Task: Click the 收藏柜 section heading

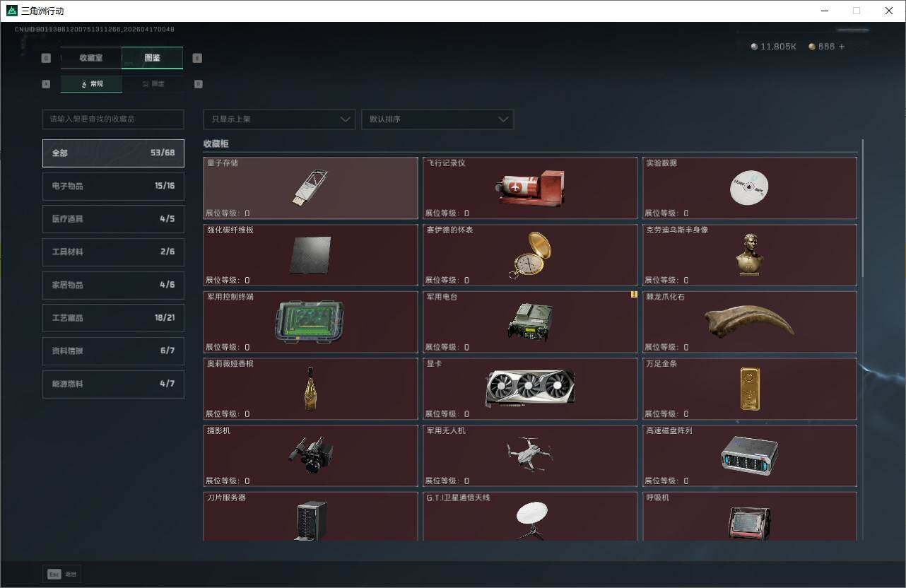Action: click(216, 143)
